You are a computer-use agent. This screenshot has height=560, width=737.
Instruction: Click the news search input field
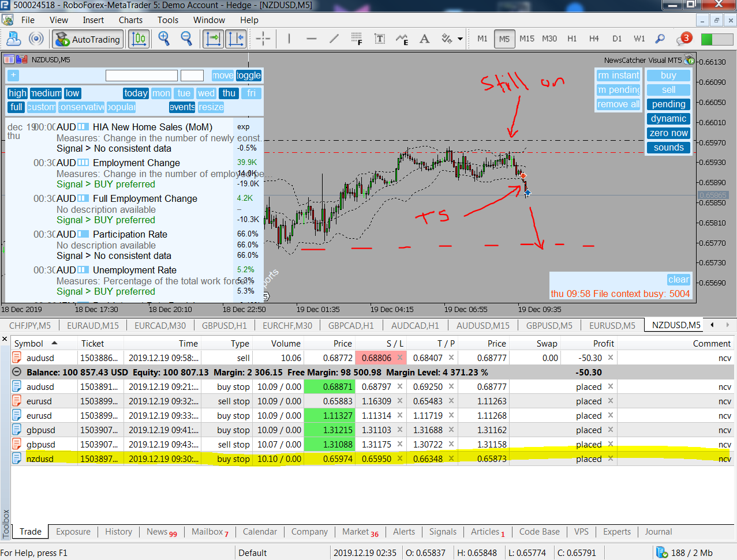[x=141, y=76]
